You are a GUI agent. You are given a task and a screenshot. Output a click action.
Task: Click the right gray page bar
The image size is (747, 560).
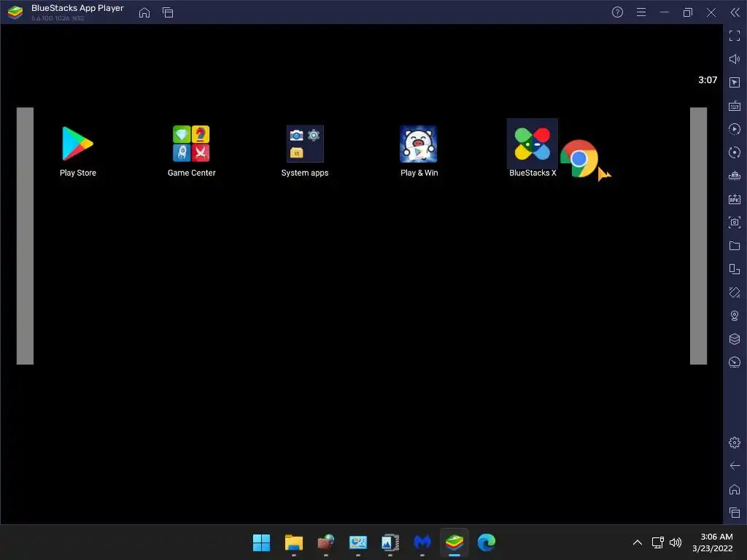tap(698, 236)
